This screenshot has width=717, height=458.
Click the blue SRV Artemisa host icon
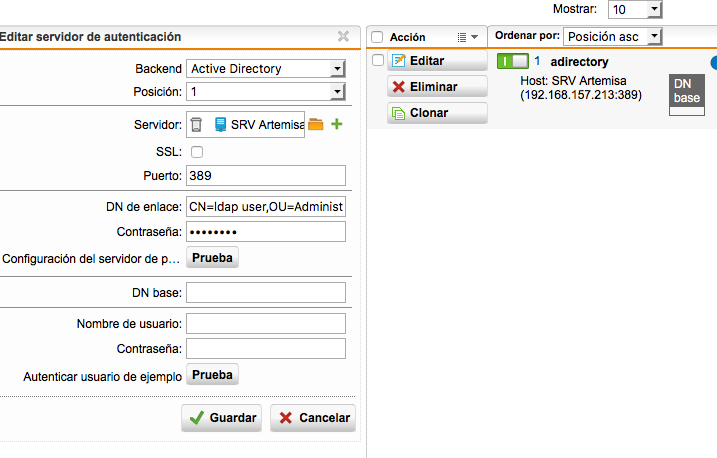pyautogui.click(x=220, y=124)
